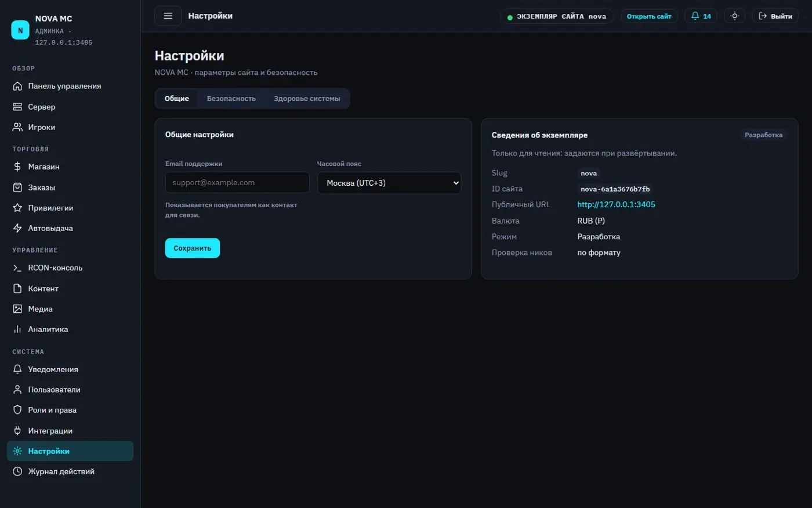Click the ЭКЗЕМПЛЯР САЙТА nova status badge
The image size is (812, 508).
point(557,16)
